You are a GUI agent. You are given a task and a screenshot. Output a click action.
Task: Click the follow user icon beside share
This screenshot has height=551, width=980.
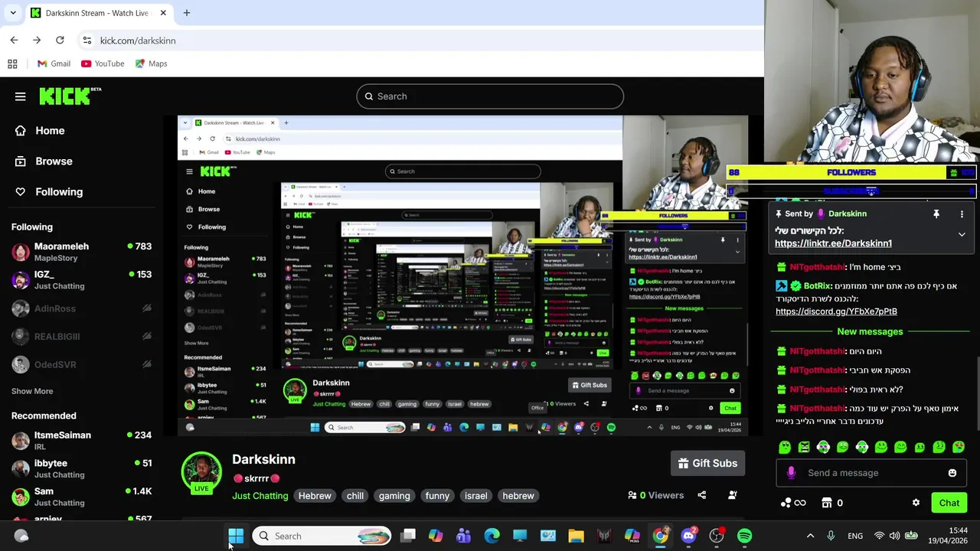(x=732, y=495)
